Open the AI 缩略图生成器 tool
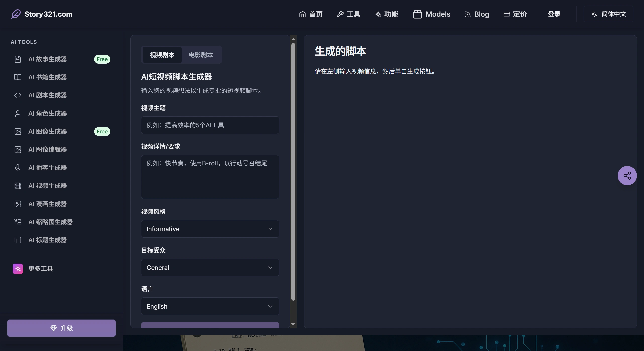 51,222
